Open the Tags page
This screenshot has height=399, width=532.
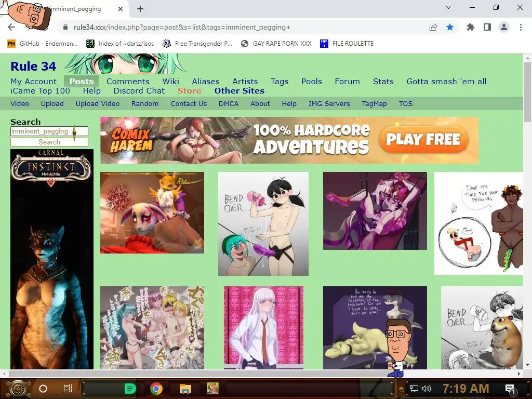coord(279,82)
